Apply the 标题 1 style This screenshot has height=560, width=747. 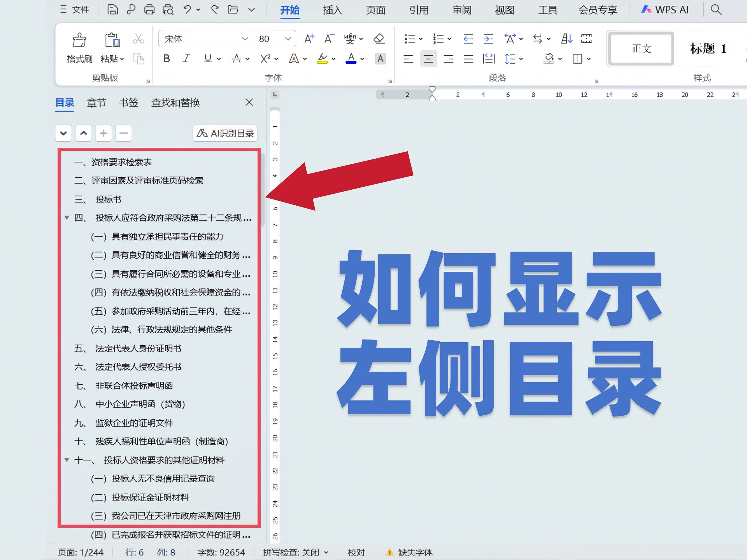pyautogui.click(x=708, y=49)
